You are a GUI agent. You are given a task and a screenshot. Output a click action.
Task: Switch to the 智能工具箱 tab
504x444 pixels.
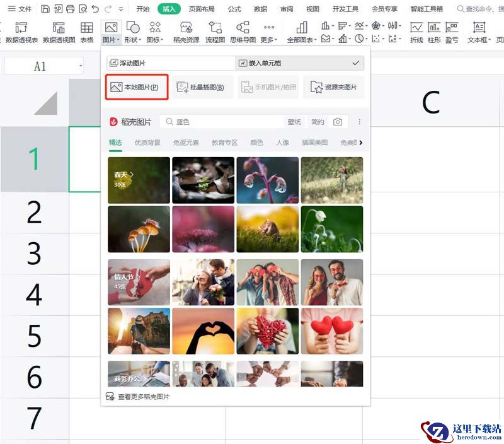427,9
